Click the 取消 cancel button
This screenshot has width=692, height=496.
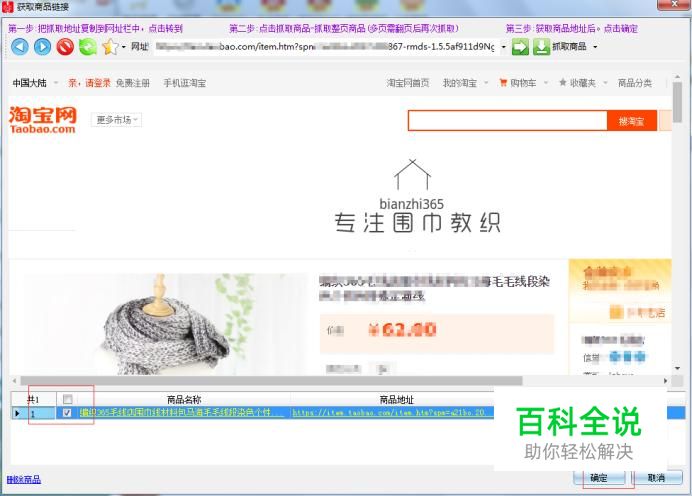point(656,477)
